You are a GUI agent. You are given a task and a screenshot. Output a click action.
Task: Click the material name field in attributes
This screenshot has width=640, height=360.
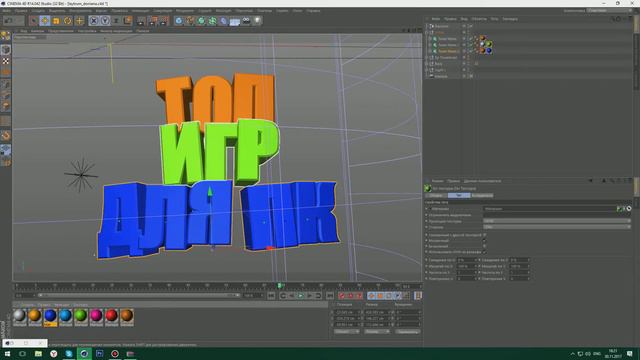coord(549,209)
